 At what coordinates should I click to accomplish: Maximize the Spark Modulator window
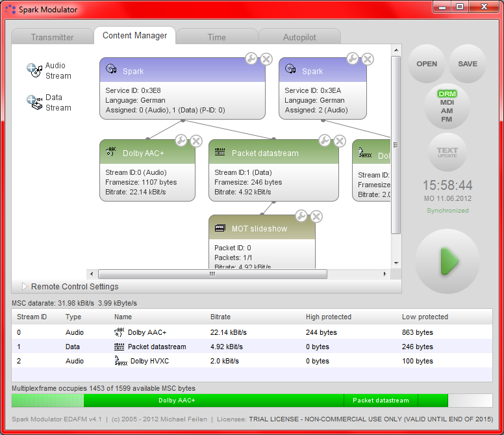460,7
